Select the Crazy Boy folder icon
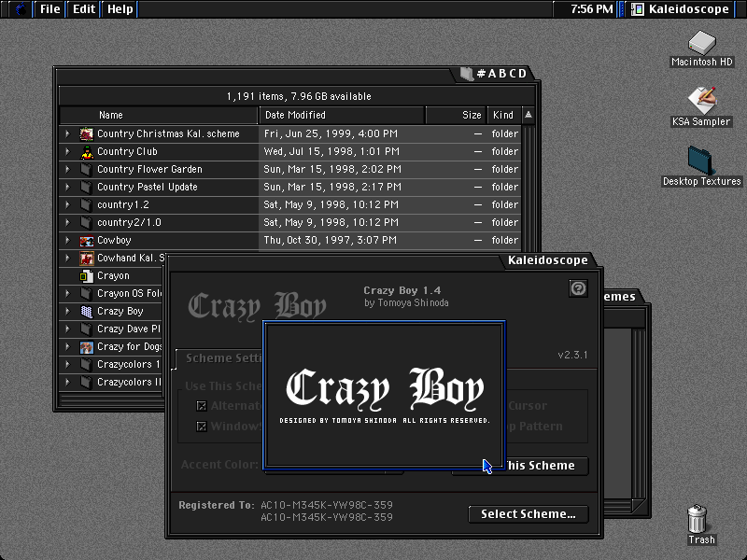This screenshot has height=560, width=747. [86, 311]
